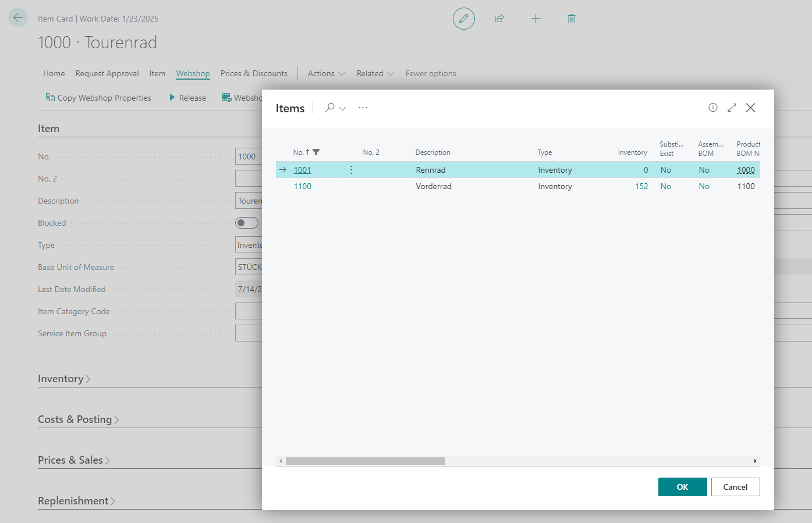Sort by Description column header
Viewport: 812px width, 523px height.
pyautogui.click(x=432, y=152)
